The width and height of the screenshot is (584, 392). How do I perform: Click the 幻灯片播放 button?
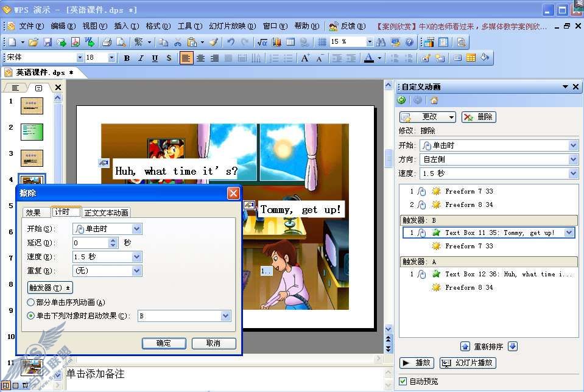[468, 363]
